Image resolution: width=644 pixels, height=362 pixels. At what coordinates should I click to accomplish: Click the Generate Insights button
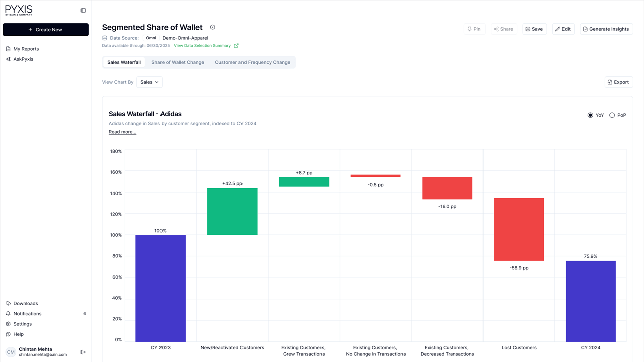[606, 29]
